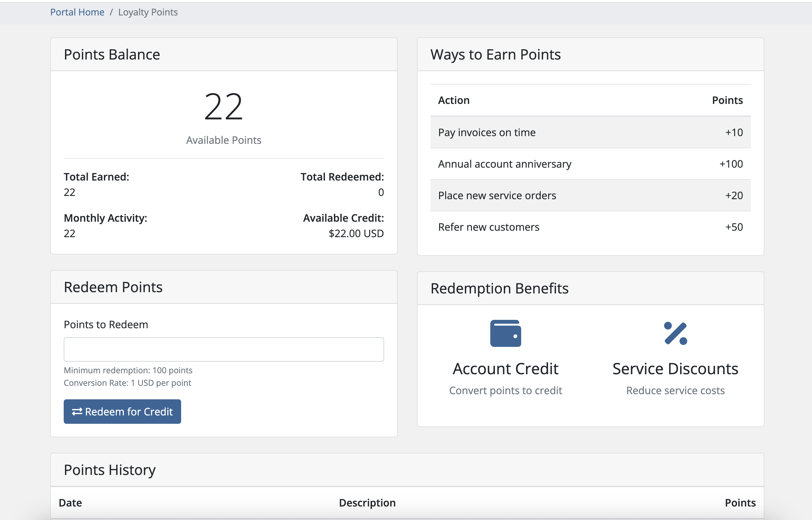Click the Points Balance panel header

click(112, 54)
